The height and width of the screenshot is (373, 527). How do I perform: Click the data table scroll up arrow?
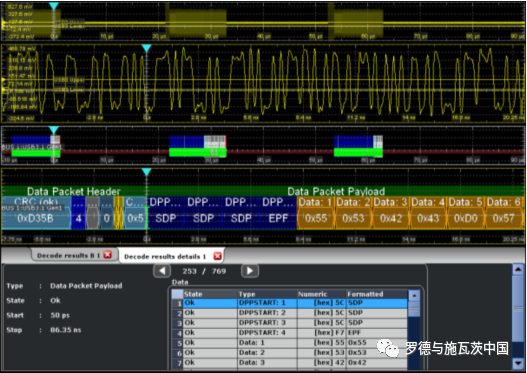click(414, 296)
